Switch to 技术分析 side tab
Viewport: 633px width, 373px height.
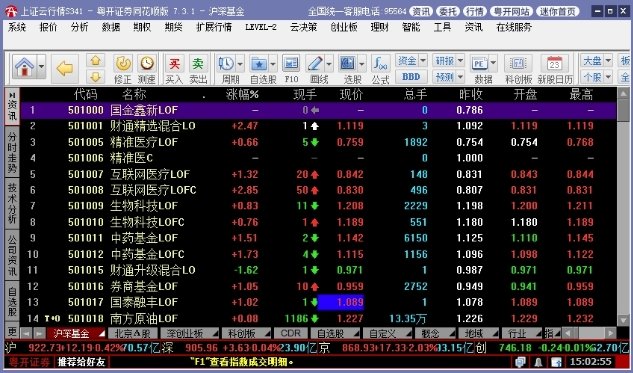(12, 203)
